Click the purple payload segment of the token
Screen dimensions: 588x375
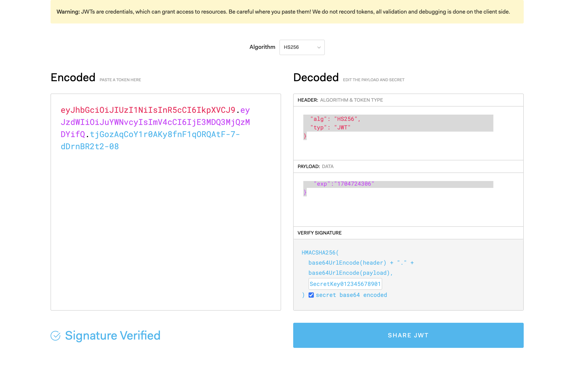tap(155, 122)
